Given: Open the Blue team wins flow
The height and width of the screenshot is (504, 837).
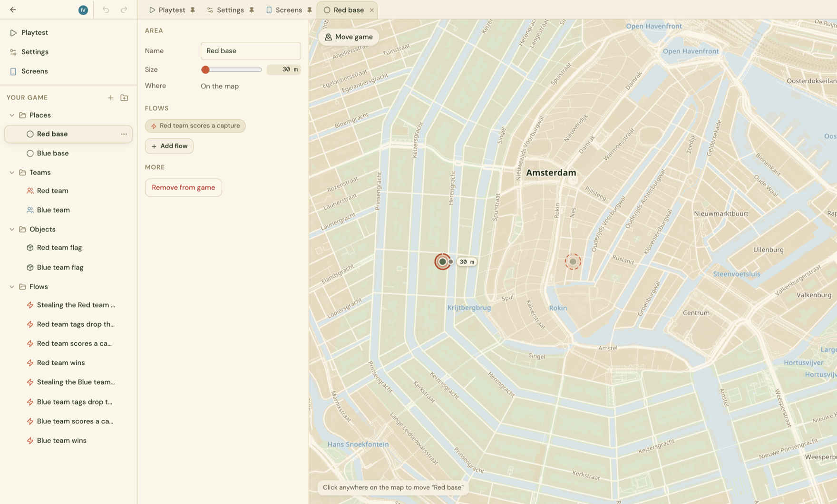Looking at the screenshot, I should [68, 441].
